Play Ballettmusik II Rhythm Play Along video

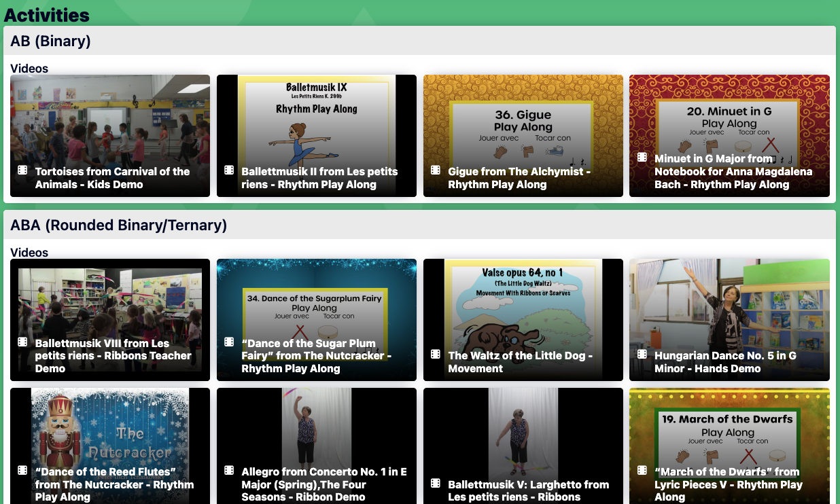pyautogui.click(x=319, y=178)
